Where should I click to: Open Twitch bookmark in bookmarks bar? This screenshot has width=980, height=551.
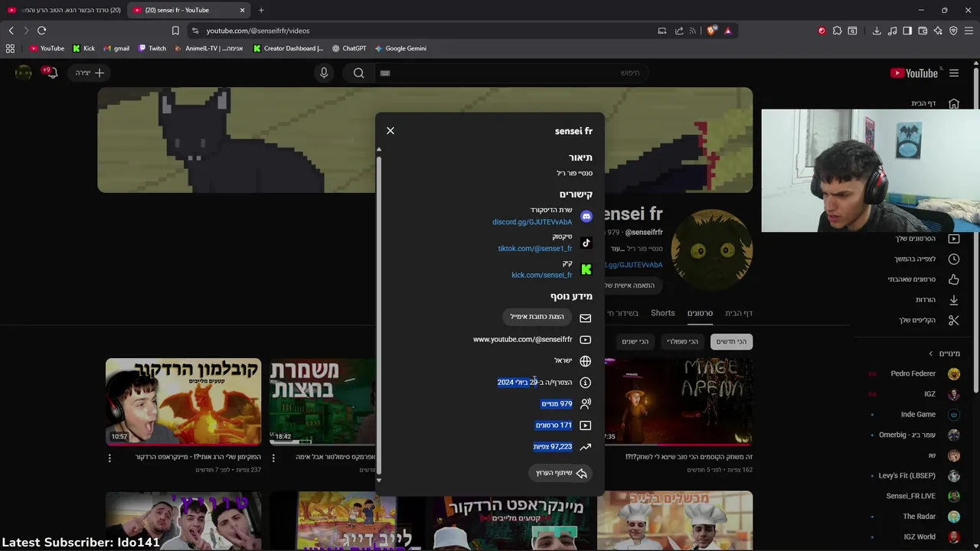pyautogui.click(x=152, y=48)
